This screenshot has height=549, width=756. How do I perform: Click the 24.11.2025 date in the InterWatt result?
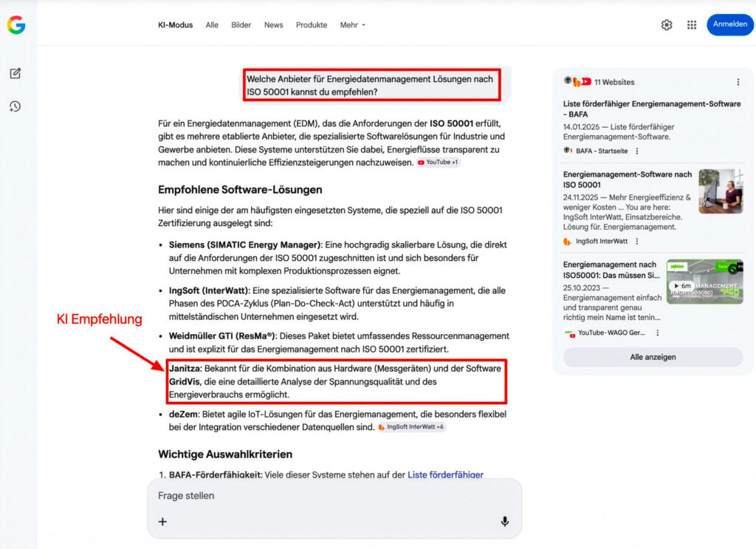(x=580, y=197)
